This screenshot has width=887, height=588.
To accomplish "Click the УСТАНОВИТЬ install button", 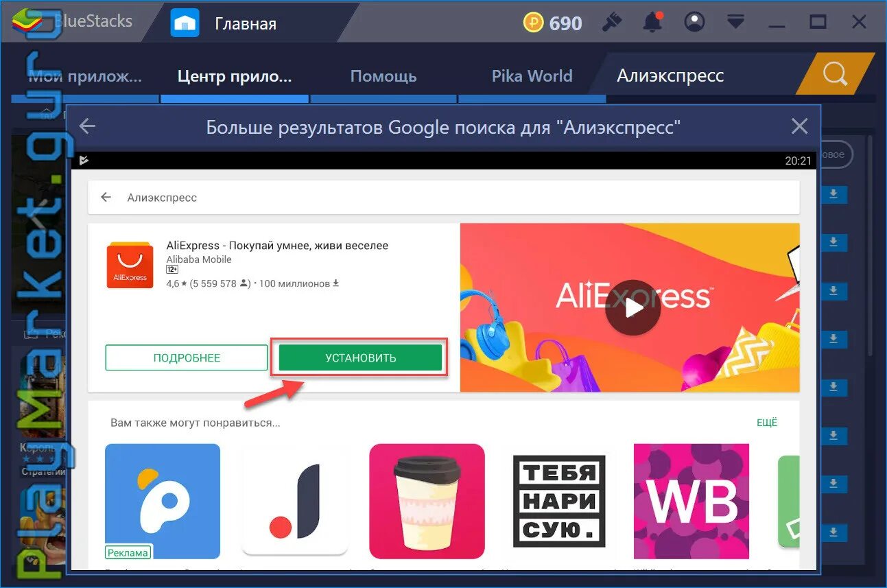I will (x=360, y=358).
